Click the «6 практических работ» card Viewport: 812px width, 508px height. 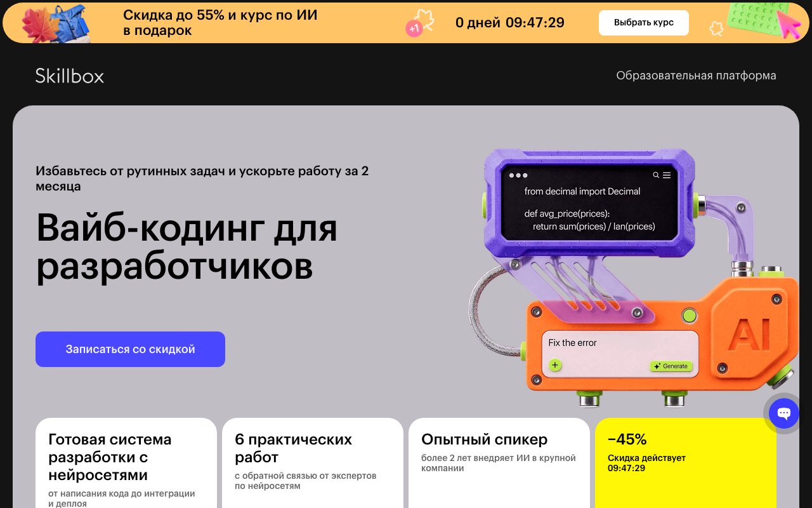[x=313, y=463]
